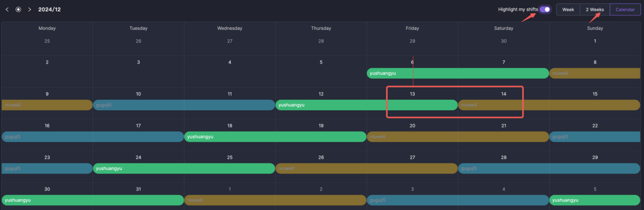Open niuweili shift on Sunday the 8th
Viewport: 644px width, 210px height.
point(595,73)
